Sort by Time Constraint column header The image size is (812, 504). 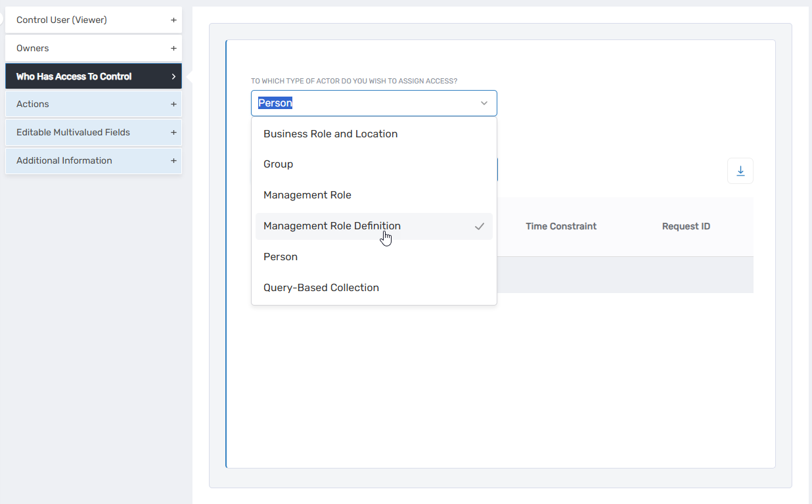point(561,227)
